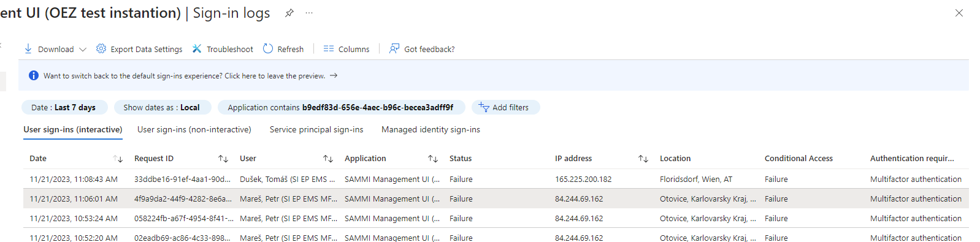Click the Columns icon
Image resolution: width=980 pixels, height=242 pixels.
coord(329,49)
